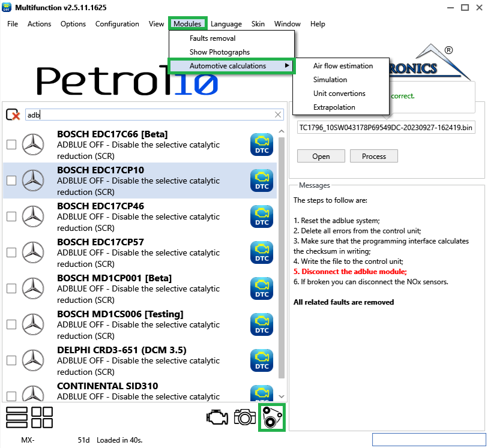Select Air flow estimation
The width and height of the screenshot is (488, 448).
342,66
